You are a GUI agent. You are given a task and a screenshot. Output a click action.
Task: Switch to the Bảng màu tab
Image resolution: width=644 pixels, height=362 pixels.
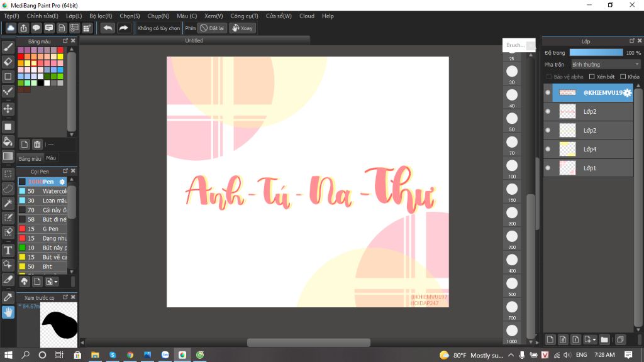30,158
